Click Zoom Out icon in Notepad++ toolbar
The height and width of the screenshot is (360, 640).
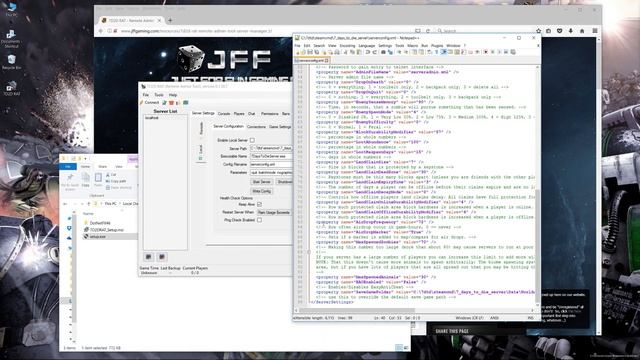406,52
